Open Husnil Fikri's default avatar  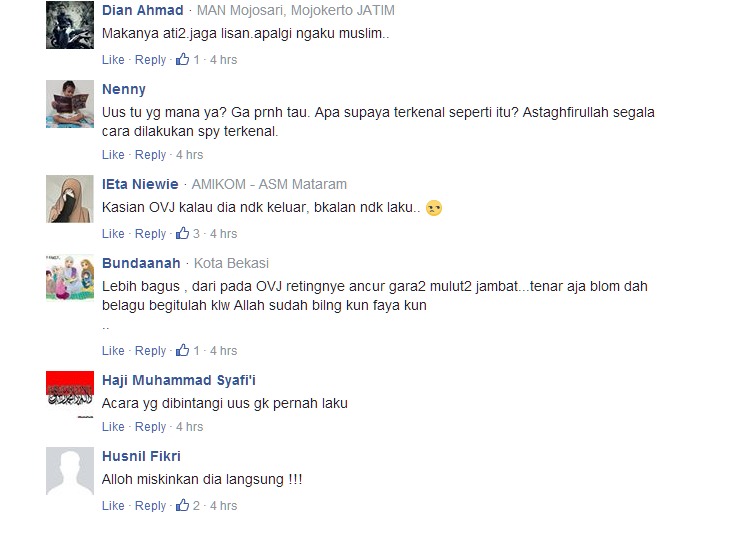[x=70, y=471]
